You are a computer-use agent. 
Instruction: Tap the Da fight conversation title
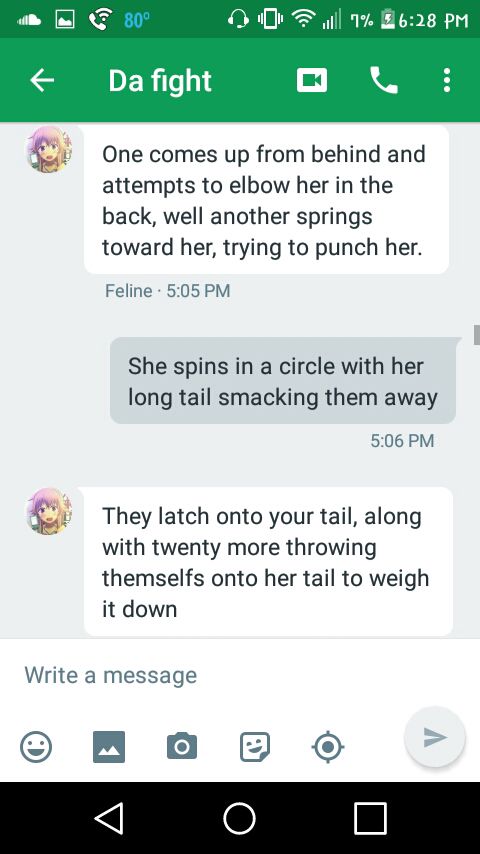tap(160, 81)
